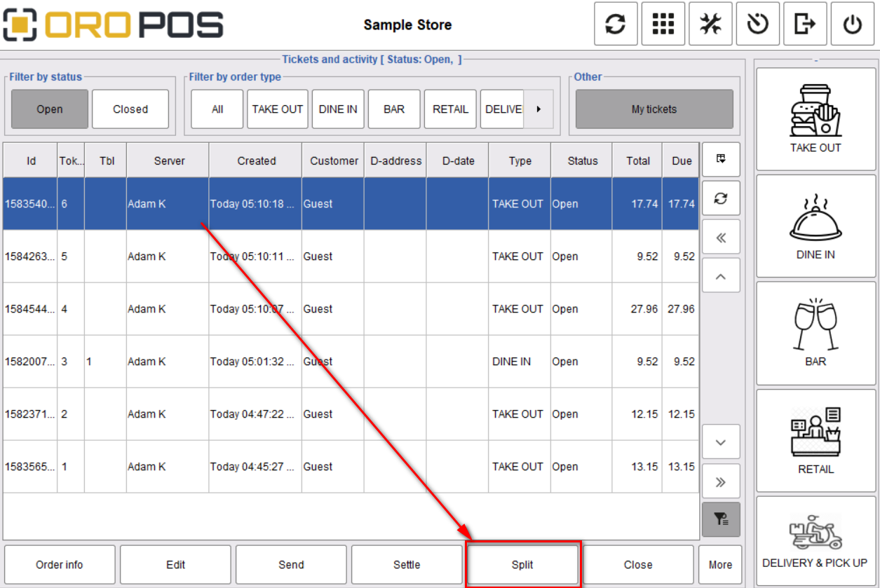
Task: Toggle the My tickets filter
Action: pyautogui.click(x=654, y=109)
